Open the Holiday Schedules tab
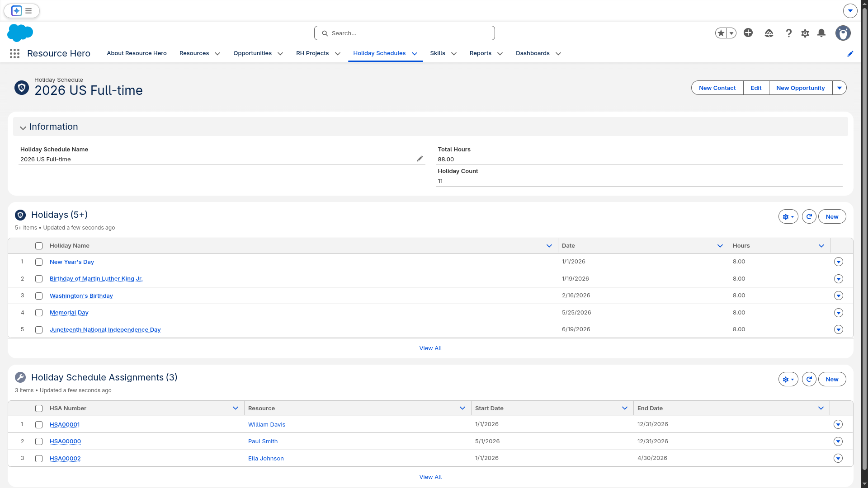Viewport: 868px width, 488px height. (x=379, y=53)
